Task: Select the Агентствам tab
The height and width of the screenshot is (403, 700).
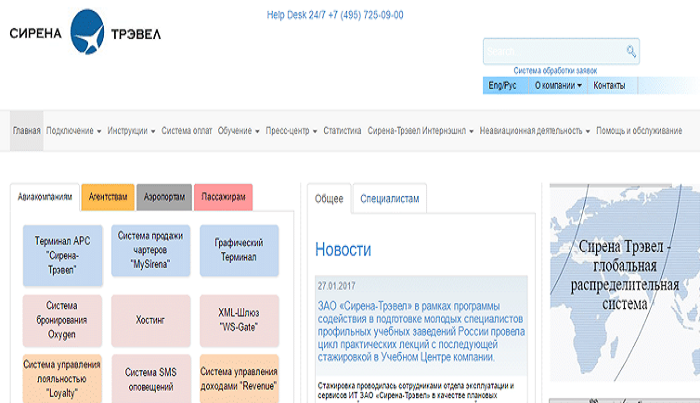Action: tap(108, 198)
